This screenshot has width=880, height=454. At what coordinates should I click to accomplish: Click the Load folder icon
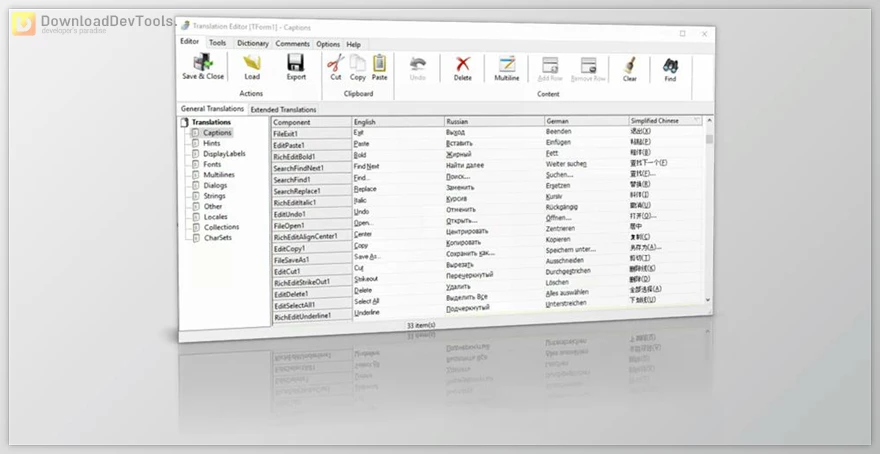[x=252, y=62]
